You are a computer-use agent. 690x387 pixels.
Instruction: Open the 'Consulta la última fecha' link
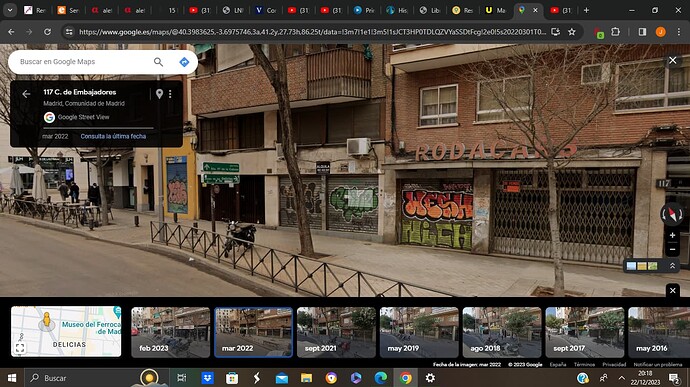click(x=113, y=136)
